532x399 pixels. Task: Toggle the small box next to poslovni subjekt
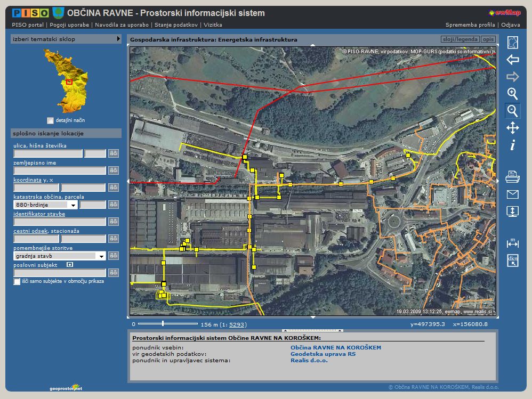pos(69,264)
